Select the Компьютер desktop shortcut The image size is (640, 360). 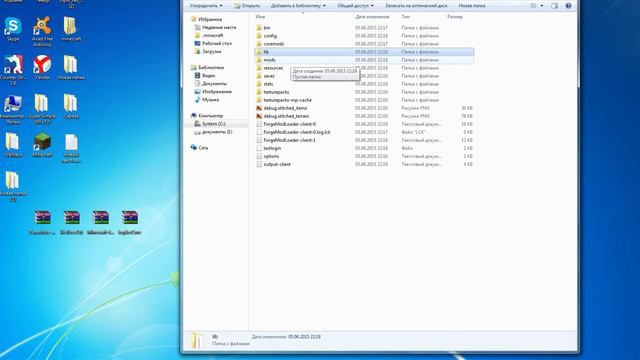13,109
